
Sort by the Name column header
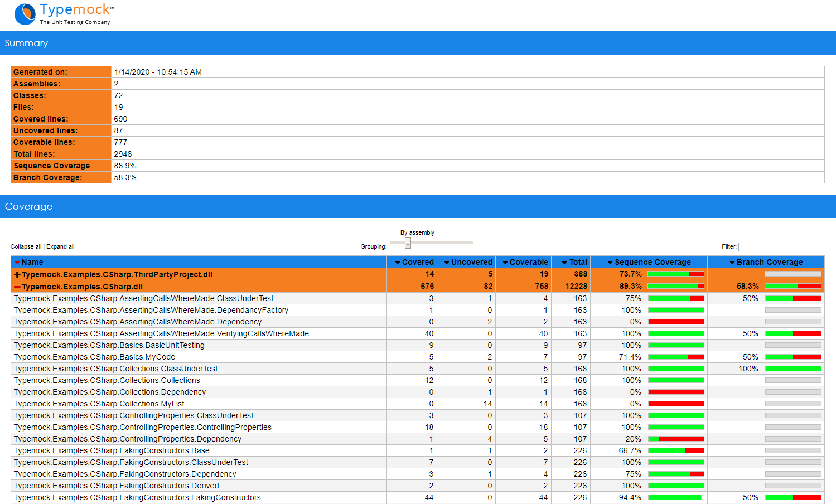tap(32, 262)
